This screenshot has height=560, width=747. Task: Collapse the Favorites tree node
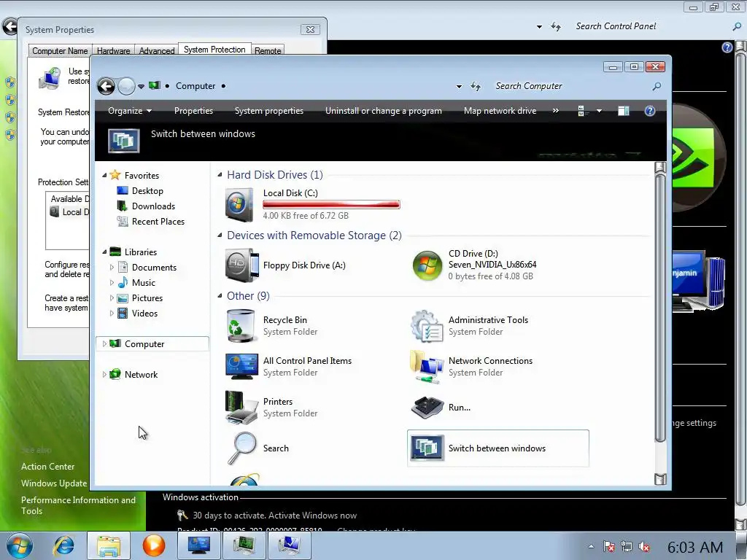[104, 176]
